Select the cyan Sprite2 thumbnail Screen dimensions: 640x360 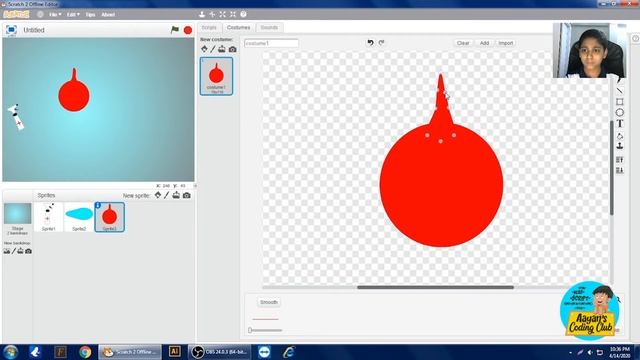tap(79, 217)
